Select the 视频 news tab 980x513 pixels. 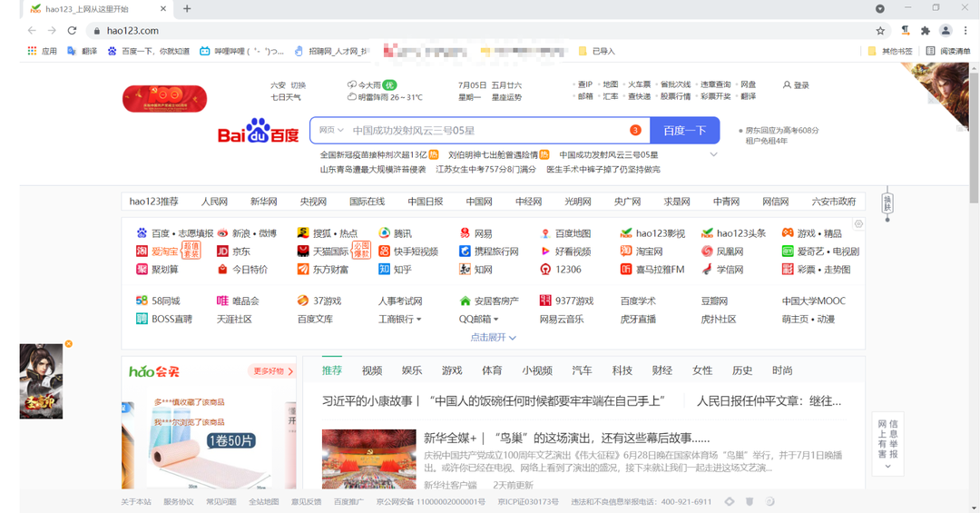(372, 370)
